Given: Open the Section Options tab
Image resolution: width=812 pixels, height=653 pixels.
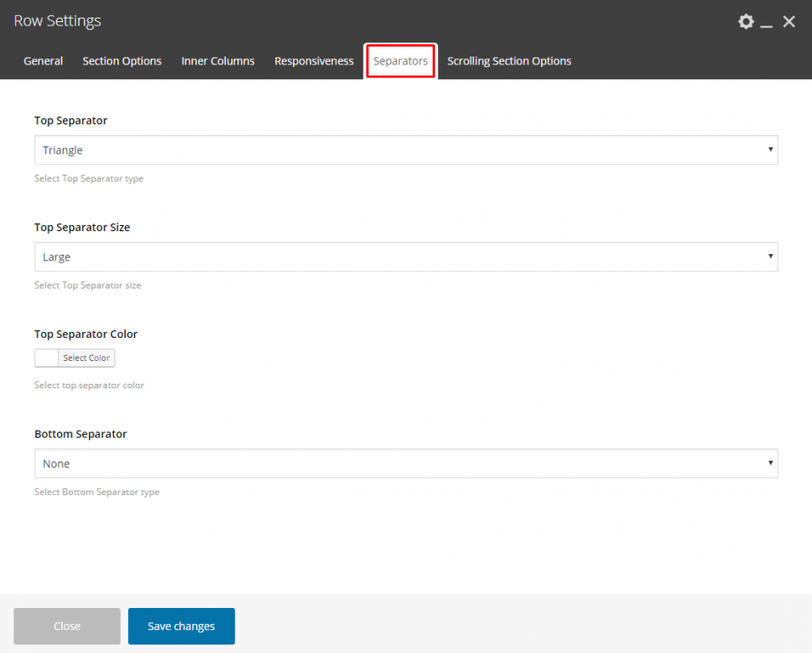Looking at the screenshot, I should click(x=122, y=61).
